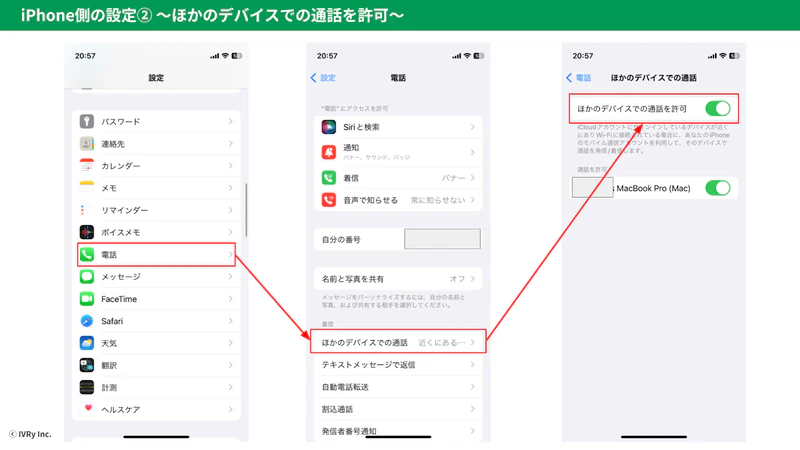Image resolution: width=800 pixels, height=450 pixels.
Task: Tap the メモ label
Action: [109, 188]
